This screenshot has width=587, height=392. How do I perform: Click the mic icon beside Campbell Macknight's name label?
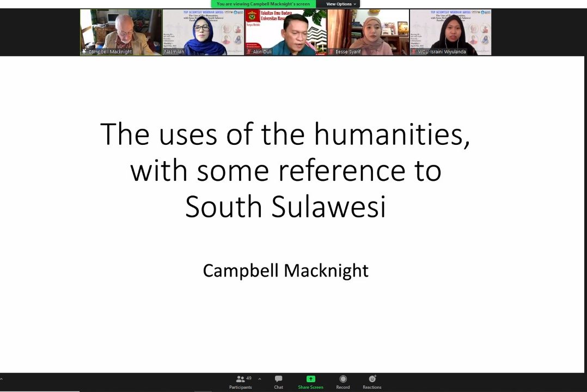point(84,52)
